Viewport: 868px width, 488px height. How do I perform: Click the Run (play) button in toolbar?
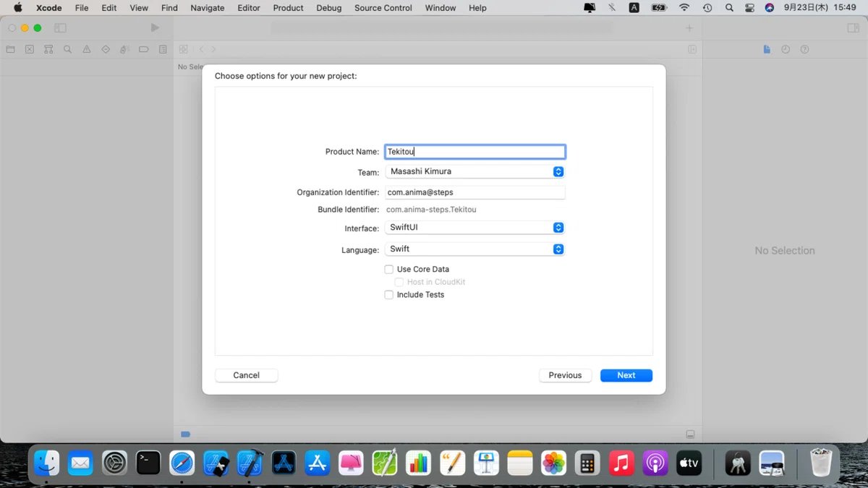[154, 27]
